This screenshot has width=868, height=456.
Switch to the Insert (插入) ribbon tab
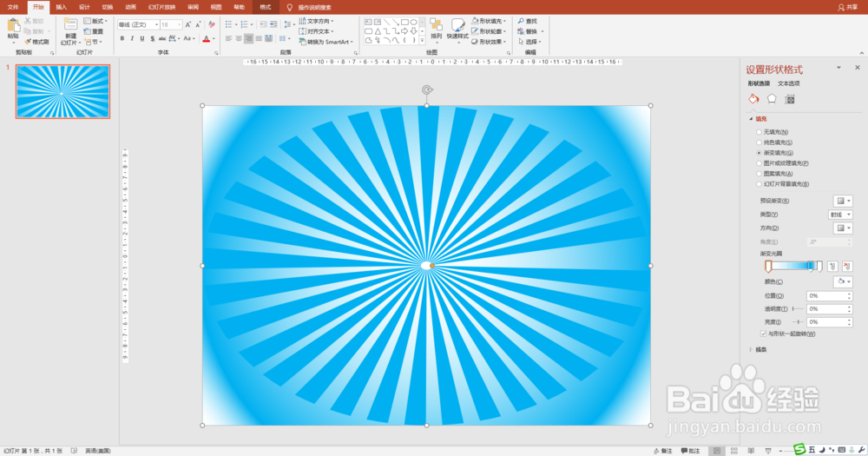click(x=61, y=7)
